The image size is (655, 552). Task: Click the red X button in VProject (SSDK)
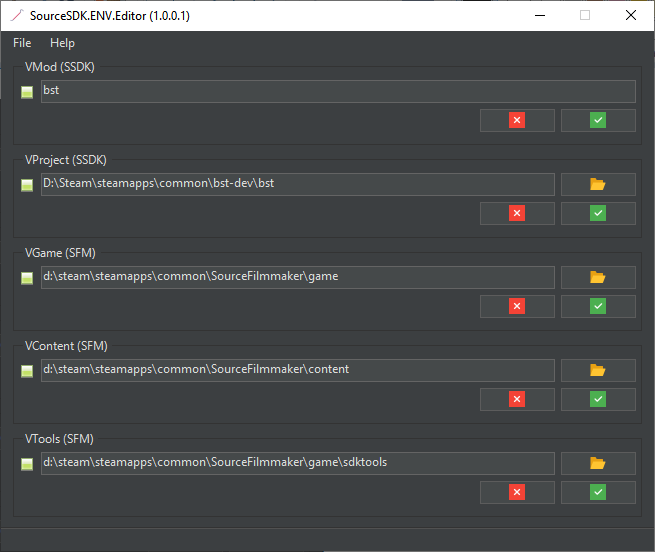517,214
